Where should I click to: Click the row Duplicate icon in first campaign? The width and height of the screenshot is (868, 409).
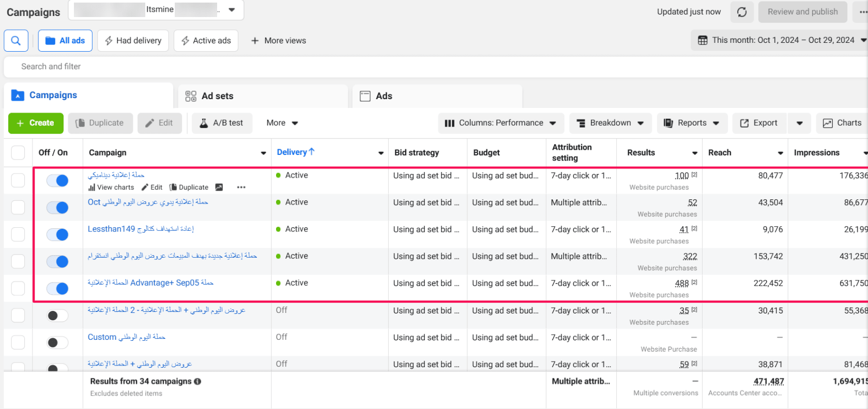pos(173,187)
